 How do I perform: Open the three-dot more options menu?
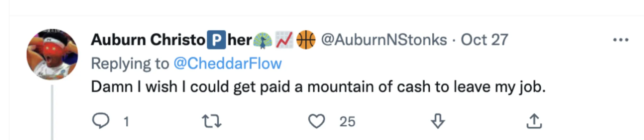coord(621,40)
